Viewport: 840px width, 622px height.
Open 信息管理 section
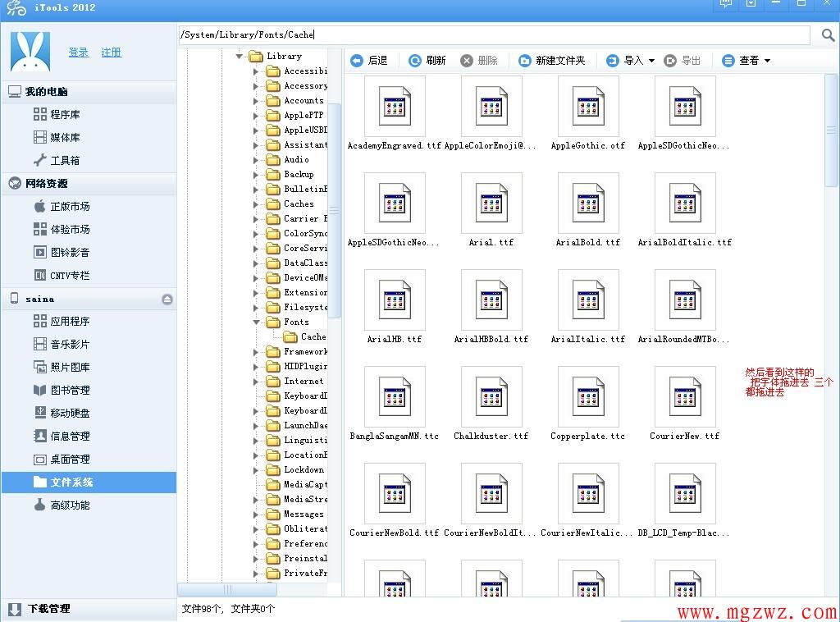click(62, 436)
